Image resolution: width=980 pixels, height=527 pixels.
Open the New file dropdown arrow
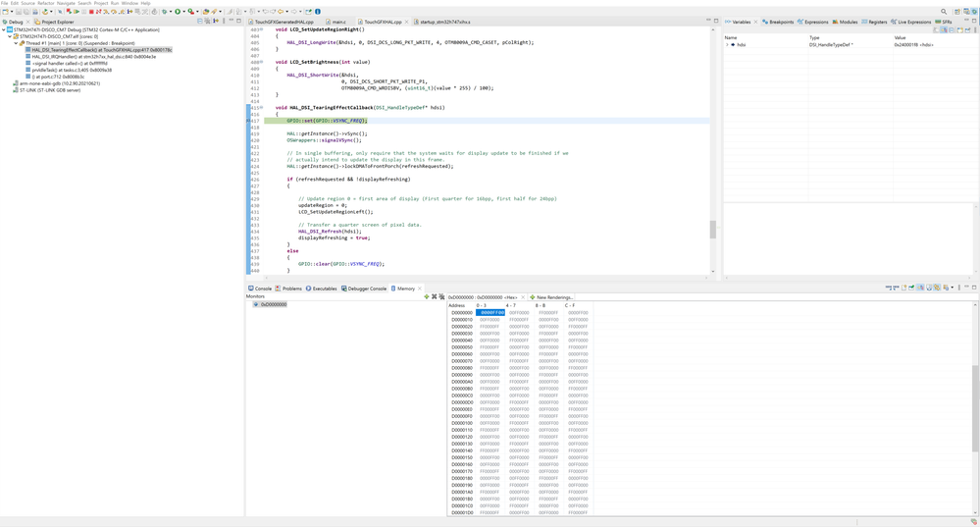click(12, 11)
